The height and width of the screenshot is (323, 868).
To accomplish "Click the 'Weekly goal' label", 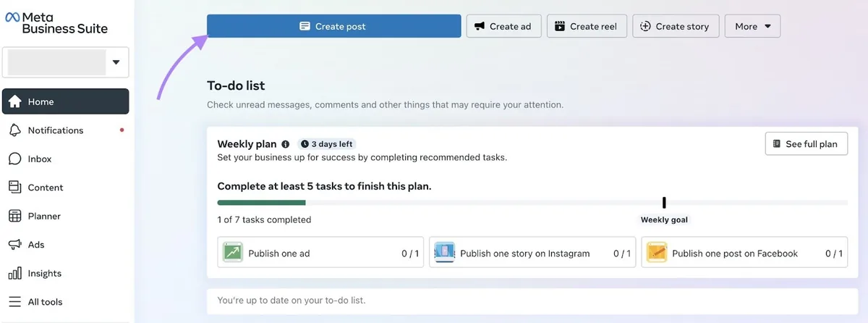I will pyautogui.click(x=664, y=219).
